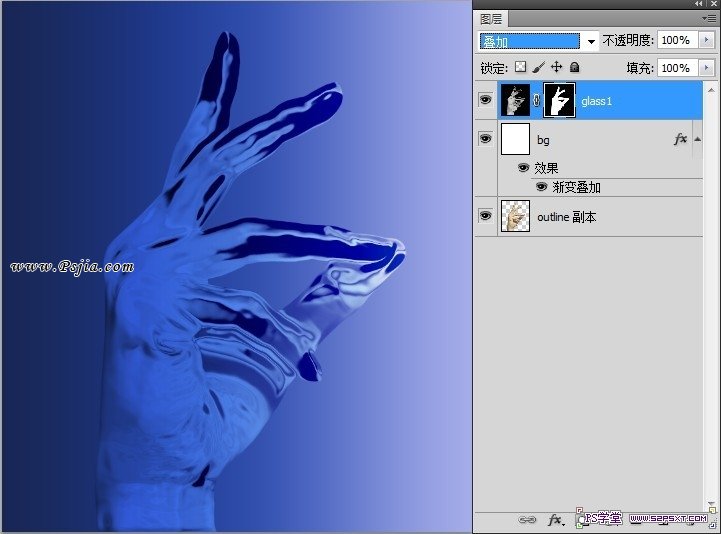The width and height of the screenshot is (721, 534).
Task: Hide the 效果 effects group
Action: (523, 167)
